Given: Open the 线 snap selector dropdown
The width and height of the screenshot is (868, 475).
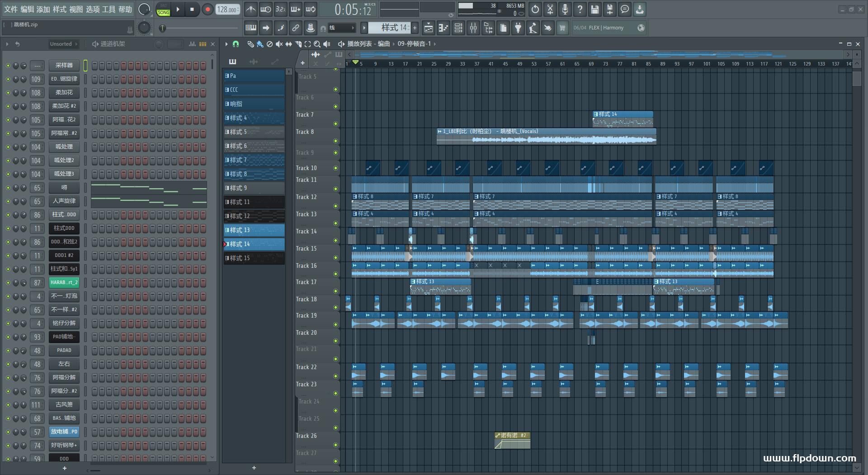Looking at the screenshot, I should click(341, 28).
